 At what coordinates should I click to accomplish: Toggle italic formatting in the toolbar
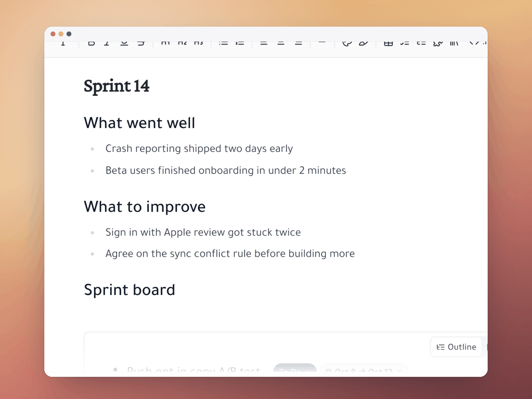tap(107, 43)
